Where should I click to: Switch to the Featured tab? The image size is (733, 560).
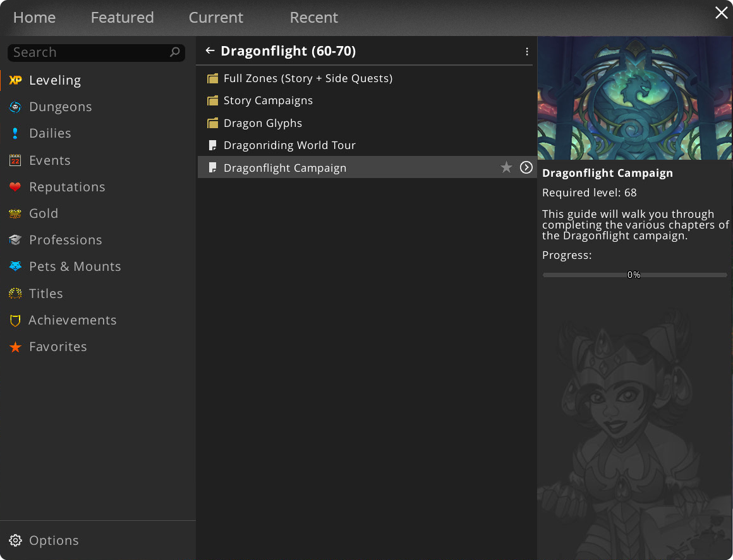tap(122, 17)
